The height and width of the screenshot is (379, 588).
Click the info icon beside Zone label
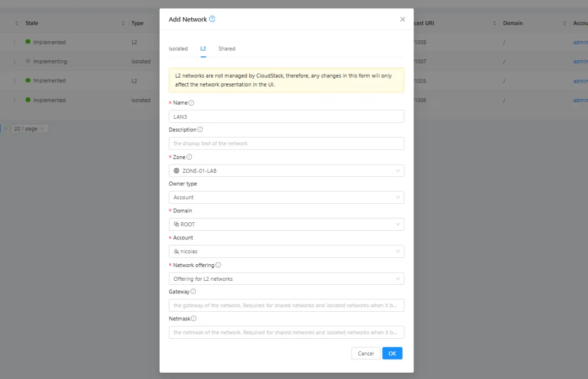tap(189, 157)
